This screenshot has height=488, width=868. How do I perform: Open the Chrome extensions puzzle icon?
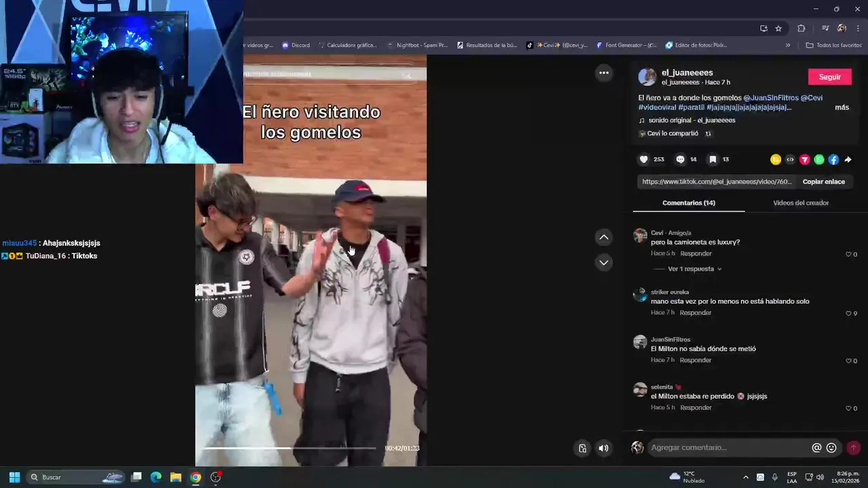point(802,28)
